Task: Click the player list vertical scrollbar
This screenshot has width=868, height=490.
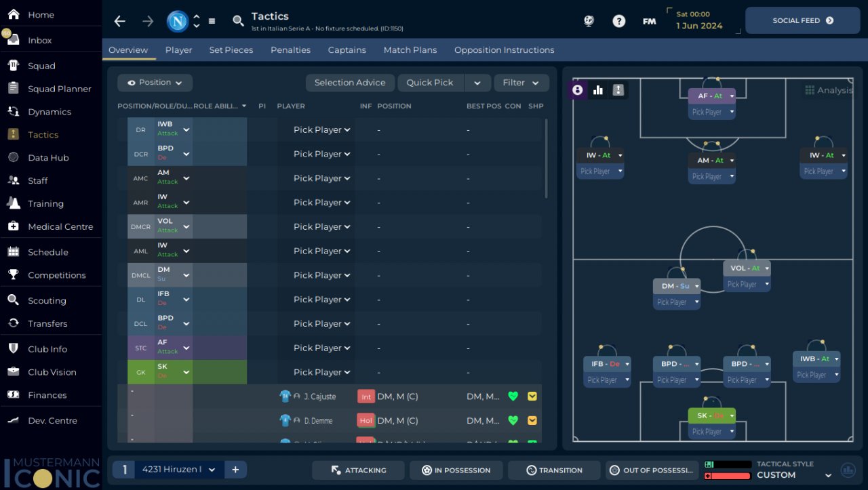Action: click(546, 159)
